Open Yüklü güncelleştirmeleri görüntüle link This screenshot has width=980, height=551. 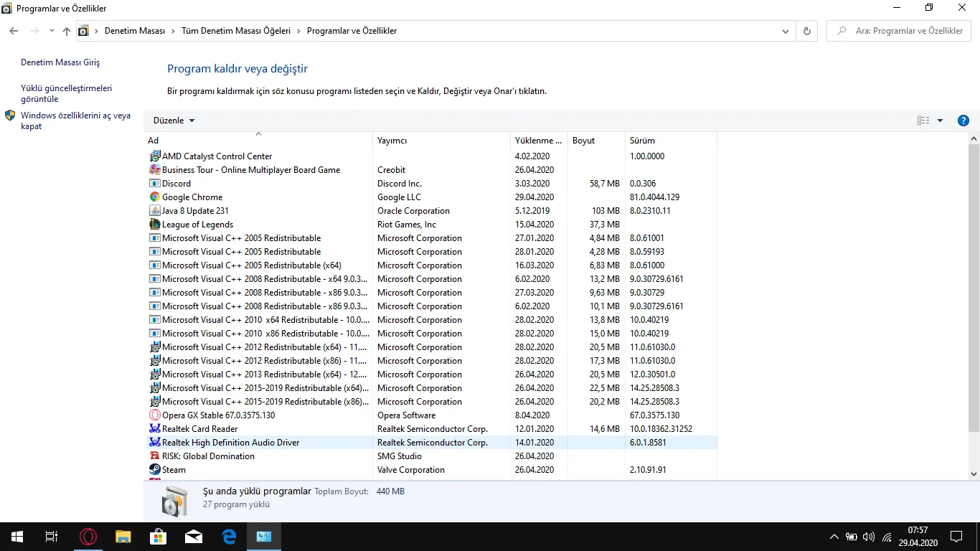[x=67, y=94]
